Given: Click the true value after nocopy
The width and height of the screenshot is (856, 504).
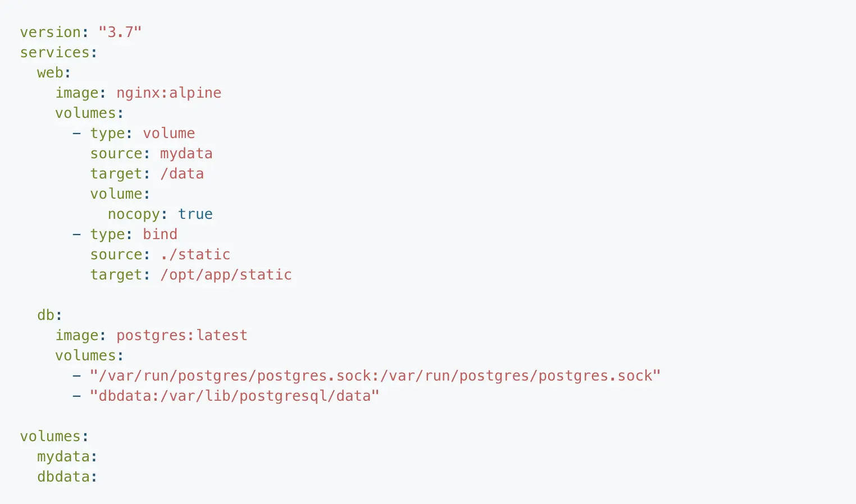Looking at the screenshot, I should click(195, 214).
